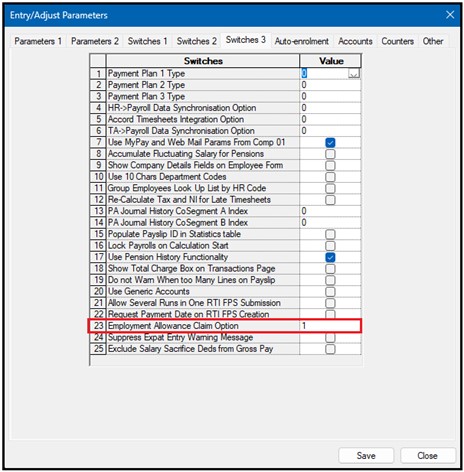Viewport: 464px width, 472px height.
Task: Disable Use Pension History Functionality checkbox
Action: point(330,257)
